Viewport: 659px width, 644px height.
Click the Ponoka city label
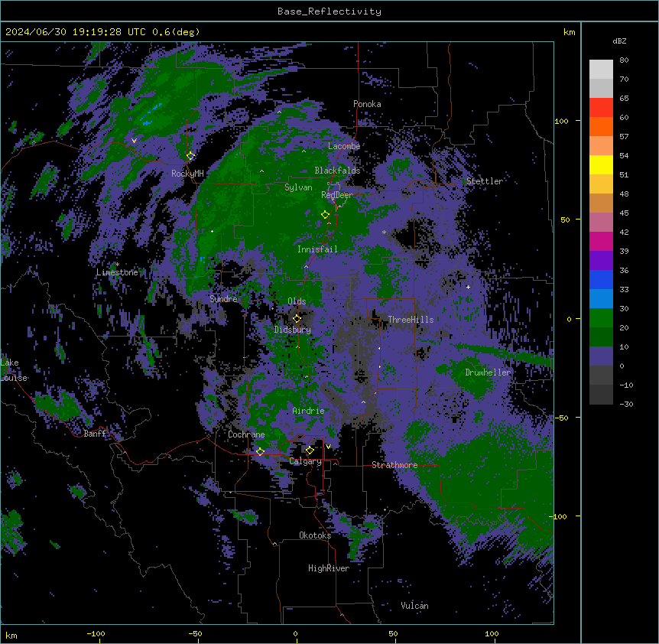(x=367, y=104)
